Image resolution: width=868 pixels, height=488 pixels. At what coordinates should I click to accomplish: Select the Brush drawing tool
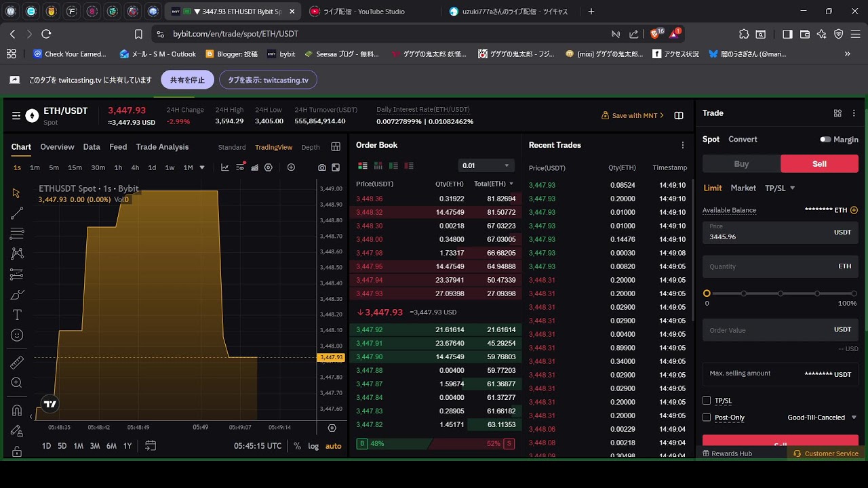click(17, 294)
